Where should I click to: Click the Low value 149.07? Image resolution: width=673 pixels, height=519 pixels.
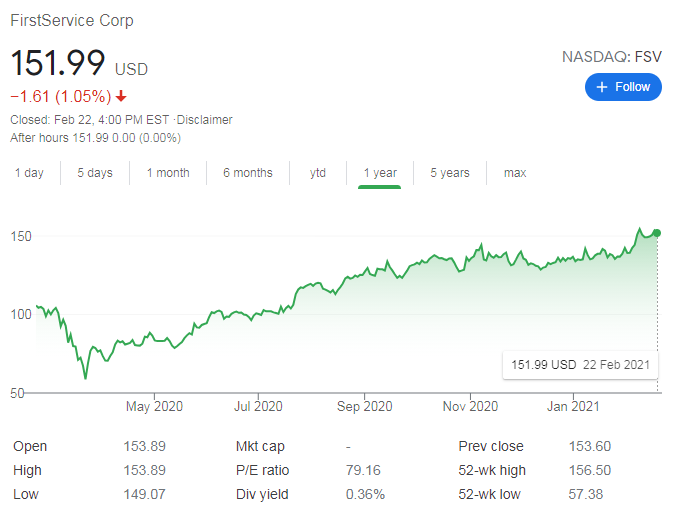[144, 495]
